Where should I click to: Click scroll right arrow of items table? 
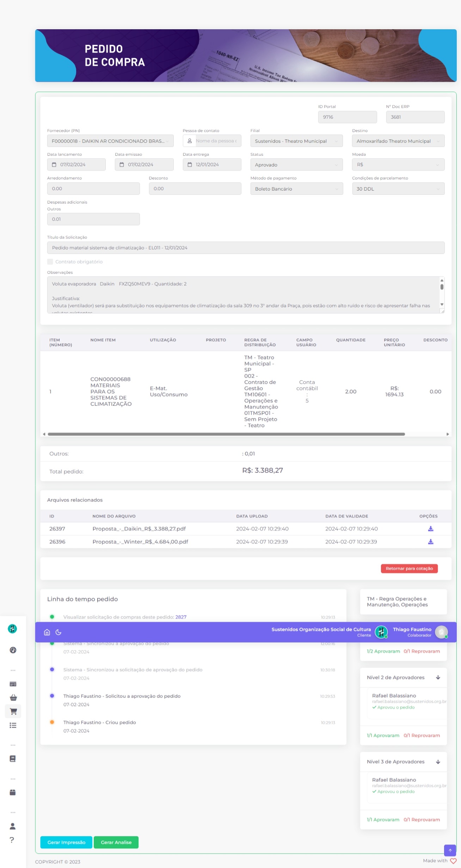(448, 434)
